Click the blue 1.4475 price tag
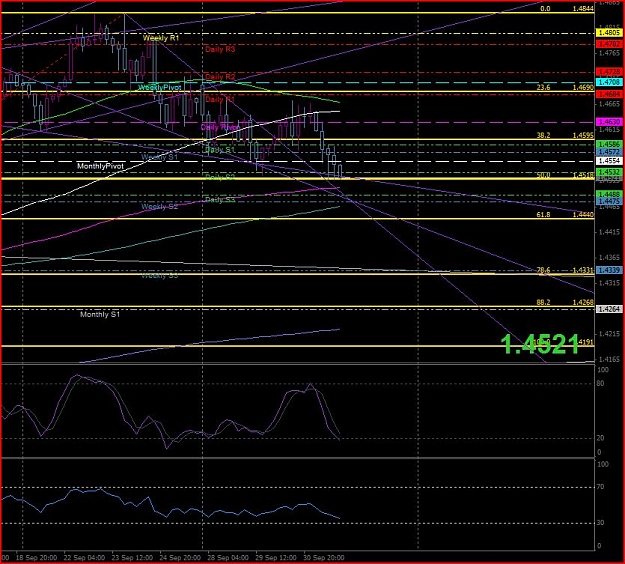The width and height of the screenshot is (625, 564). click(609, 202)
